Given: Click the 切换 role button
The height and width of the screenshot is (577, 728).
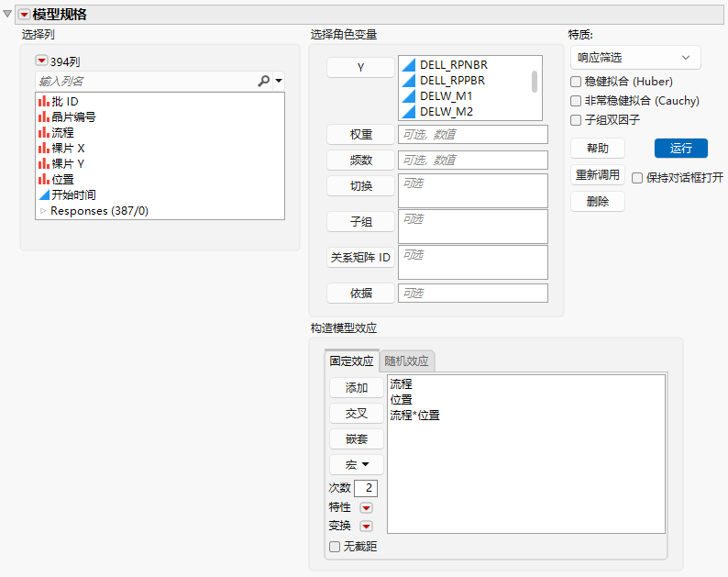Looking at the screenshot, I should (360, 186).
